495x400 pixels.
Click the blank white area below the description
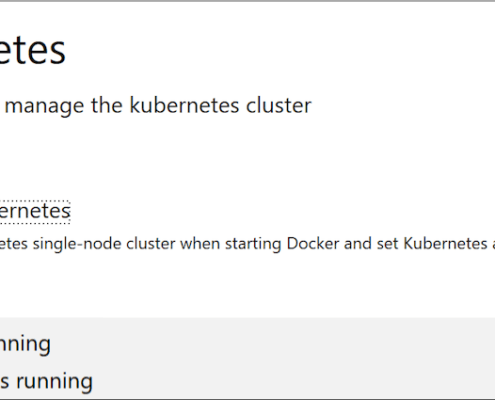click(x=247, y=285)
